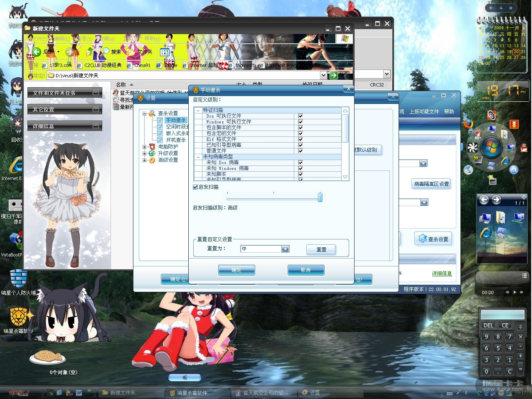The width and height of the screenshot is (532, 399).
Task: Click the CE key on the calculator gadget
Action: pos(505,325)
